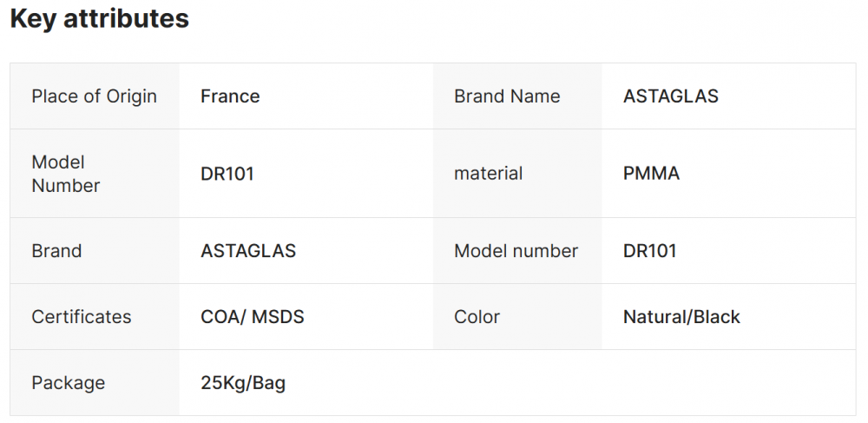Image resolution: width=868 pixels, height=423 pixels.
Task: Click the two-line Model Number label on the left
Action: click(65, 174)
